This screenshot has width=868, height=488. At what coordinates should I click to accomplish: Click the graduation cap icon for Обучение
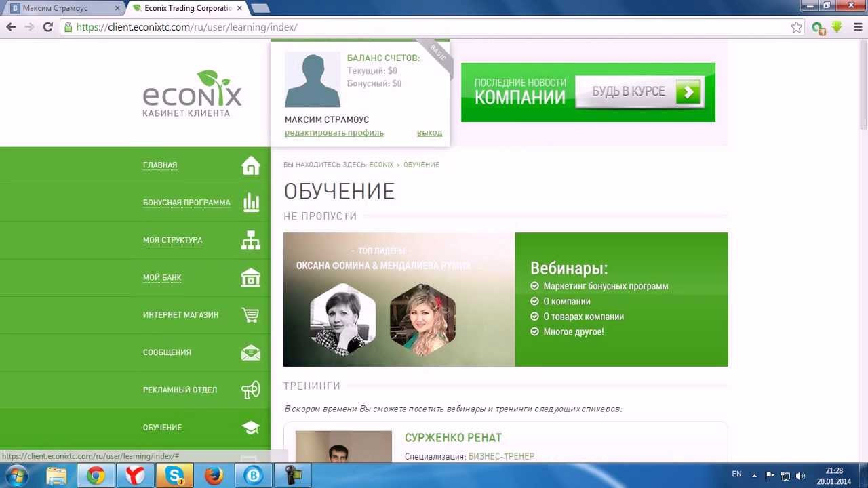[251, 428]
